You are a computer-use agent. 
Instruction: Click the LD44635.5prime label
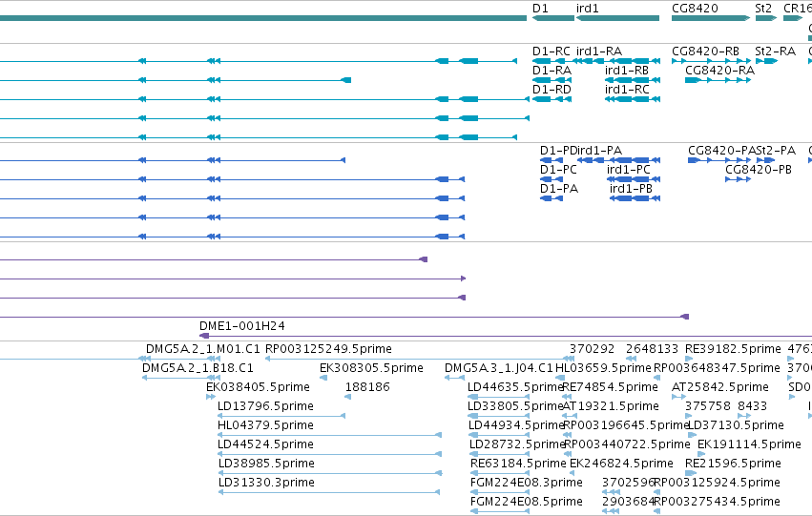pos(515,387)
